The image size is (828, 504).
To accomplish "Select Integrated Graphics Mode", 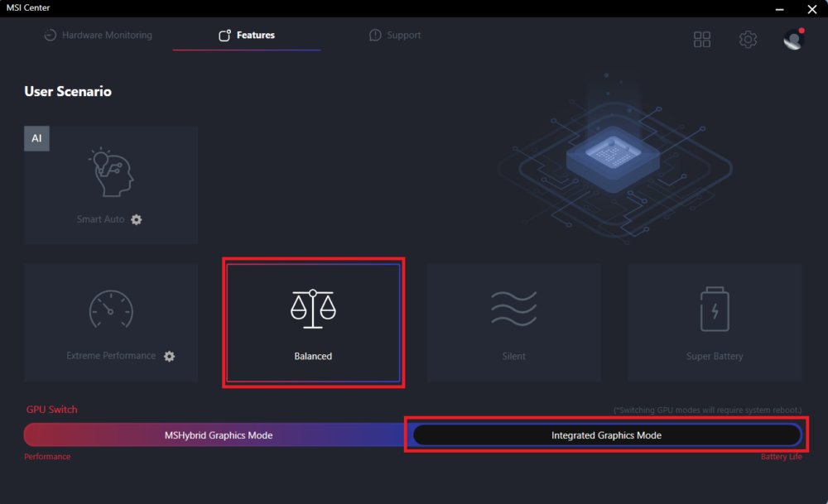I will point(606,435).
